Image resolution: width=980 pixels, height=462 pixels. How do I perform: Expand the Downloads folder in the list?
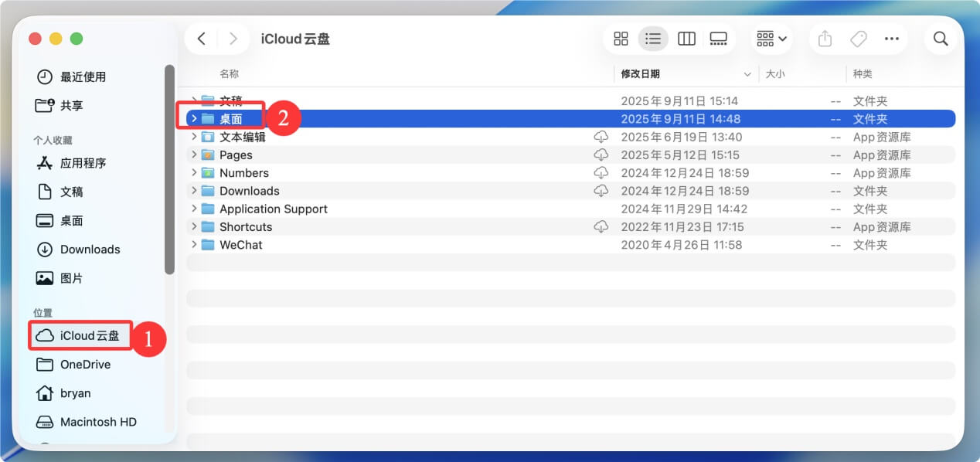(x=192, y=191)
